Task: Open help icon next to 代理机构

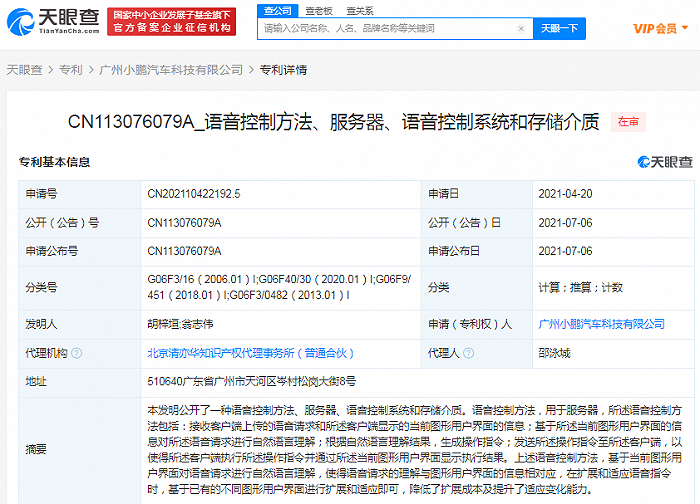Action: pyautogui.click(x=77, y=353)
